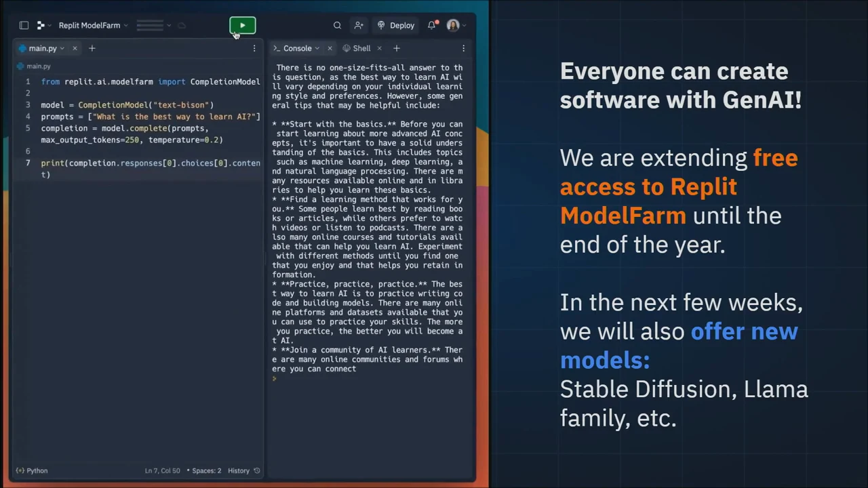Image resolution: width=868 pixels, height=488 pixels.
Task: Toggle the sidebar panel icon
Action: tap(24, 25)
